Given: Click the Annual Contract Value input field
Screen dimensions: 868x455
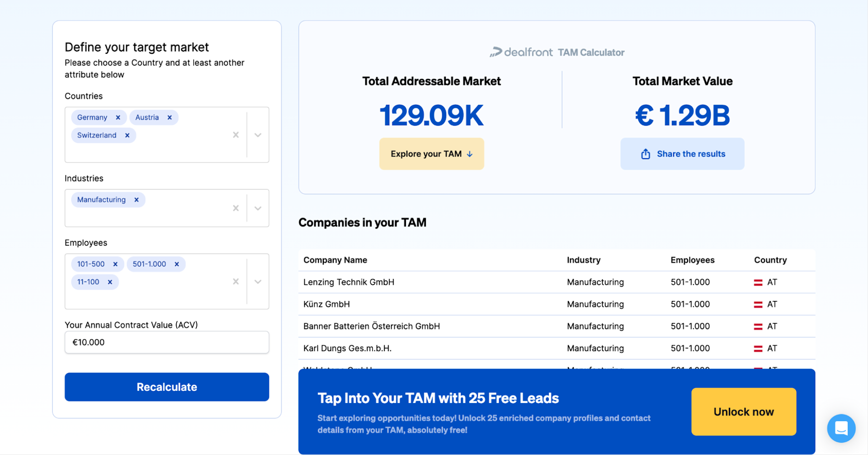Looking at the screenshot, I should [x=166, y=342].
